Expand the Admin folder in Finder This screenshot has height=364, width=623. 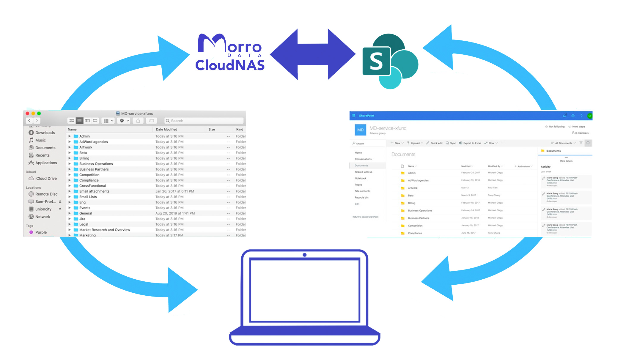70,136
